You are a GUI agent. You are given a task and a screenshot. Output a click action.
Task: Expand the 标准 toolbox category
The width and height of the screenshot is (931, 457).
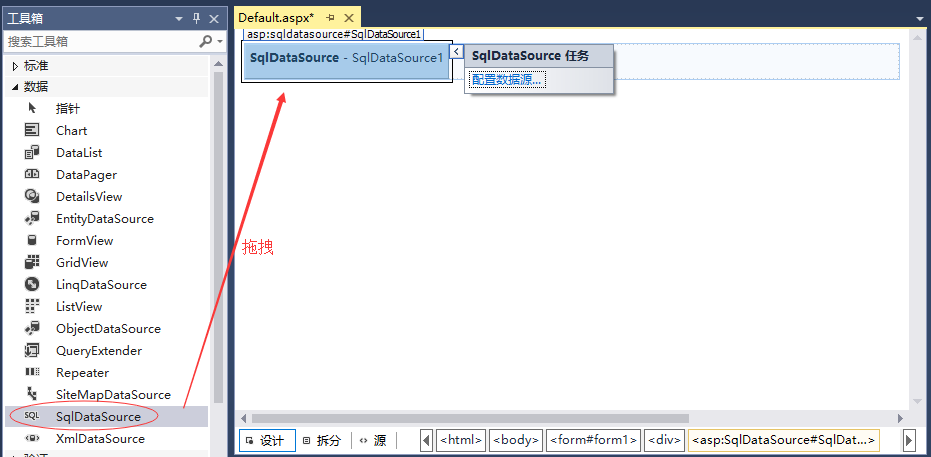[15, 66]
